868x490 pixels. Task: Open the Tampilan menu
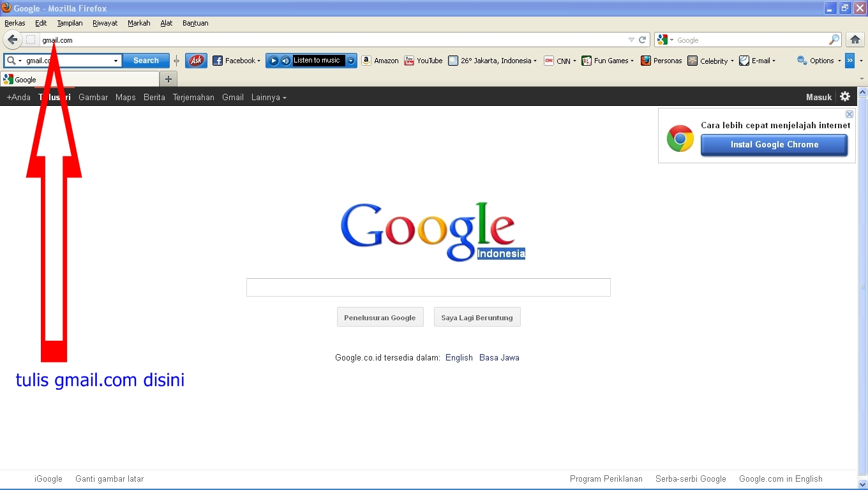click(x=70, y=23)
